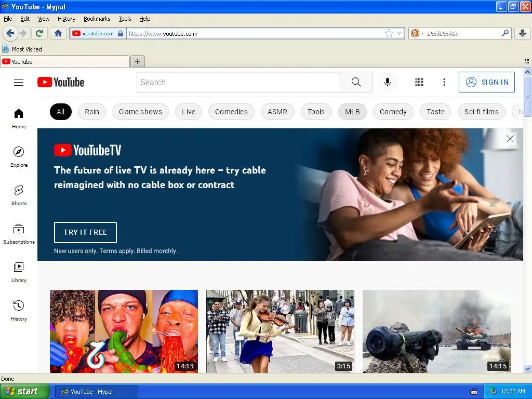Open Subscriptions in the sidebar

click(x=19, y=234)
